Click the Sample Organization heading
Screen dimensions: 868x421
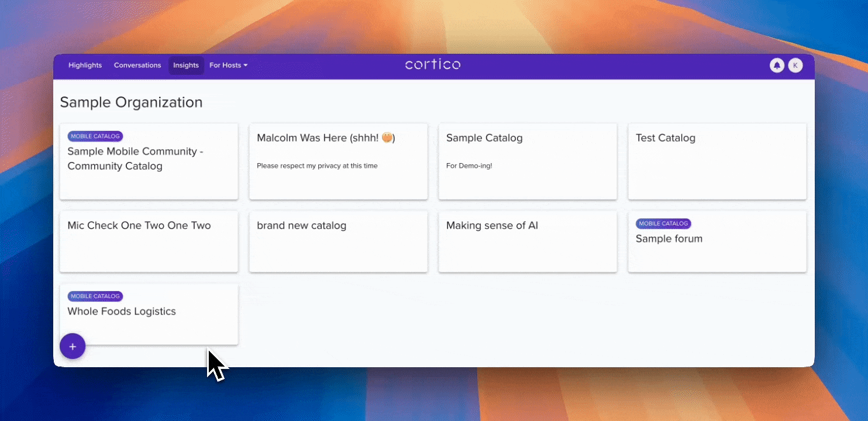pyautogui.click(x=131, y=102)
